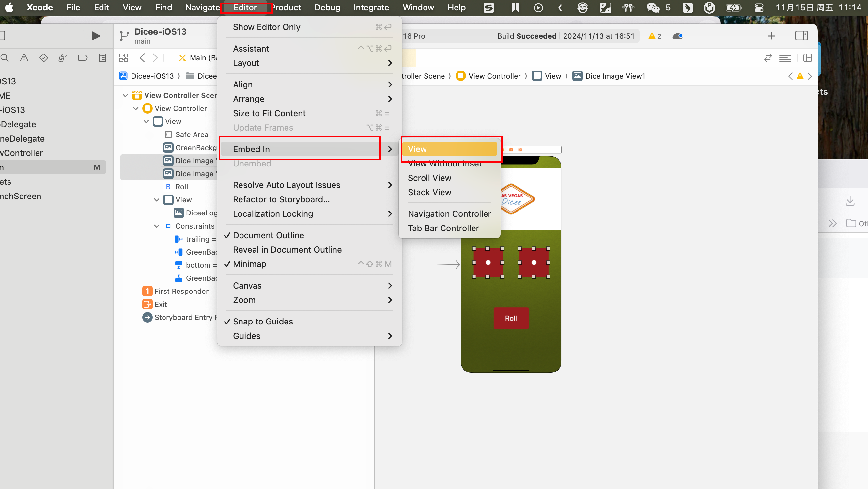
Task: Collapse the Constraints disclosure triangle
Action: click(157, 226)
